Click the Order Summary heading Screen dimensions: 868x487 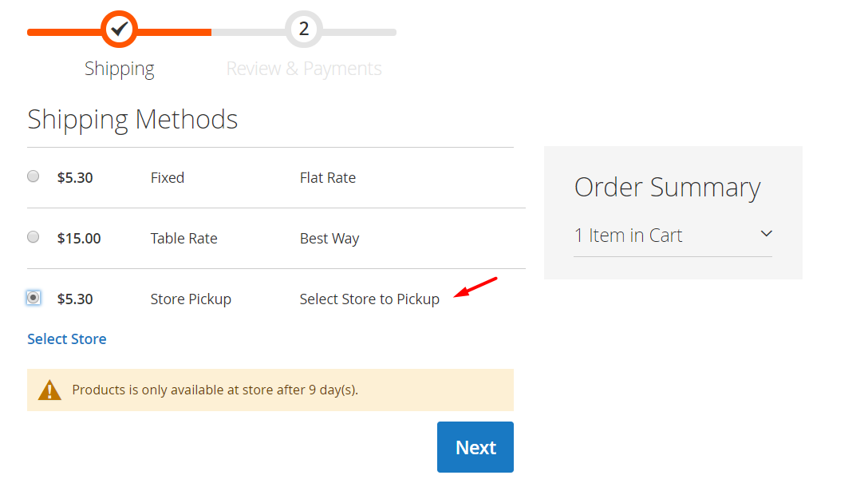point(667,188)
